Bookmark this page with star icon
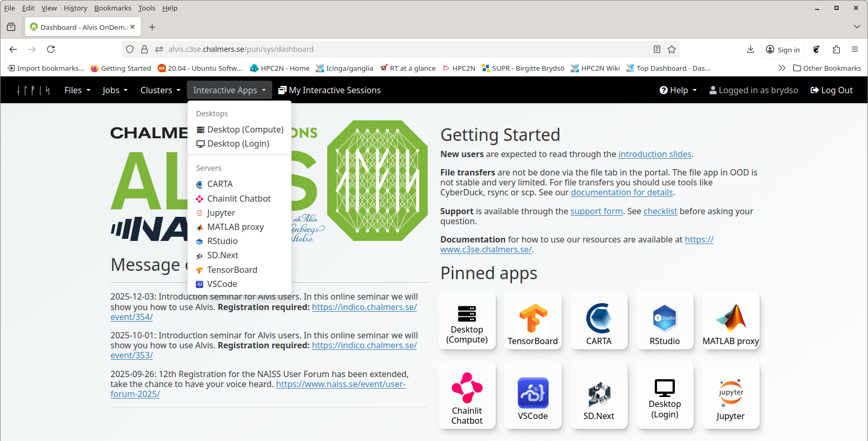This screenshot has width=868, height=441. point(672,49)
